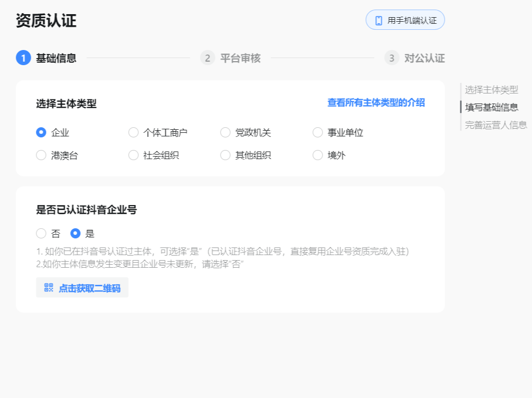Click step 3 circle for 对公认证

point(391,58)
